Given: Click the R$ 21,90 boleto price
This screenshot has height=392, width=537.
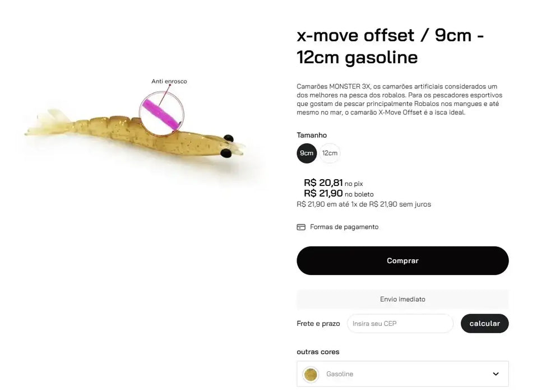Looking at the screenshot, I should [x=323, y=193].
